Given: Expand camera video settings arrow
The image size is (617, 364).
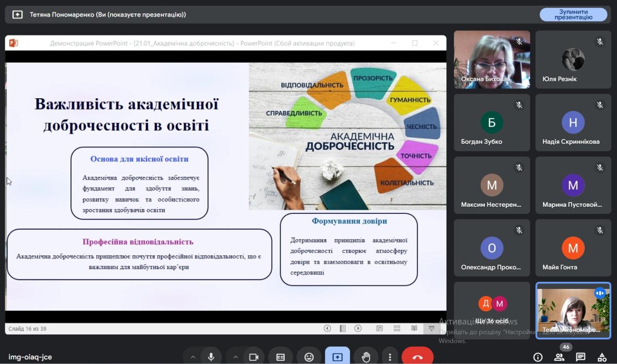Looking at the screenshot, I should click(235, 357).
